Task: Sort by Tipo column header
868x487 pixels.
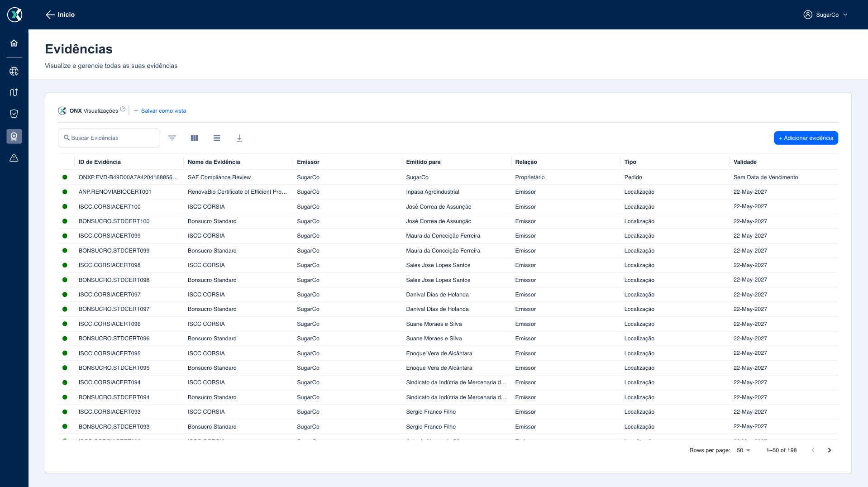Action: [x=630, y=162]
